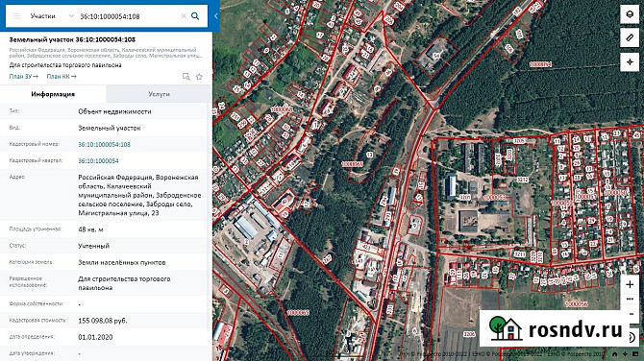This screenshot has width=644, height=361.
Task: Switch to the Информация tab
Action: tap(53, 94)
